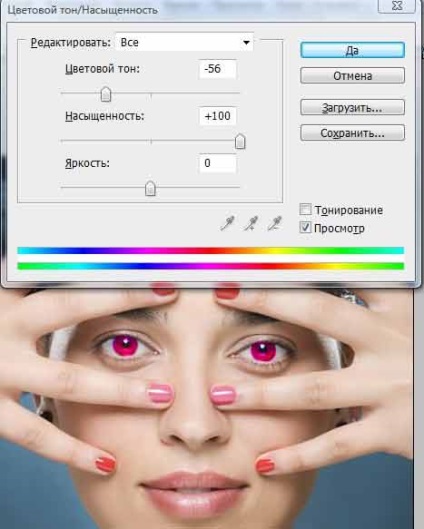
Task: Confirm with the Да button
Action: [352, 50]
